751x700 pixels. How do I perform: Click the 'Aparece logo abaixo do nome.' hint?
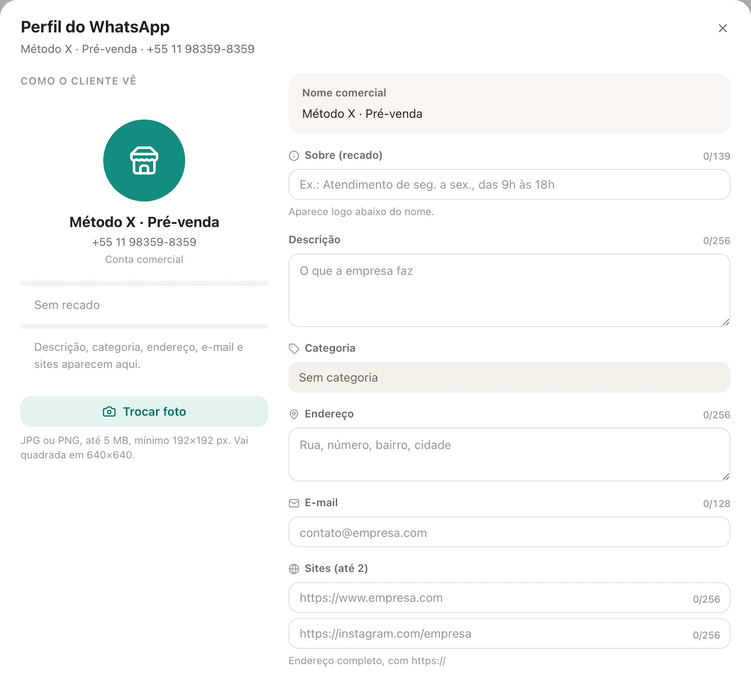(x=361, y=212)
